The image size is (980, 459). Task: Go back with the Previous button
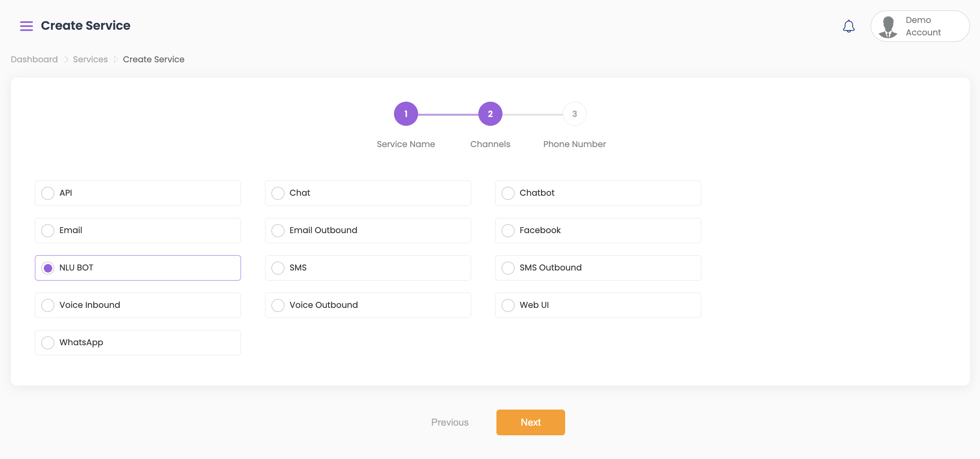pos(449,422)
